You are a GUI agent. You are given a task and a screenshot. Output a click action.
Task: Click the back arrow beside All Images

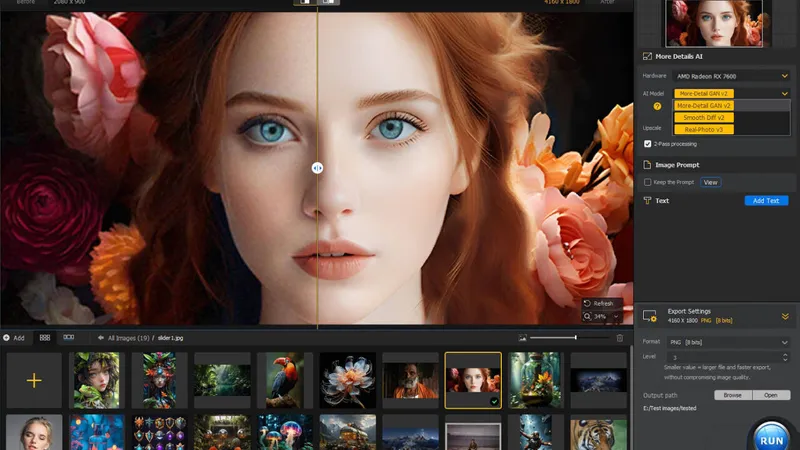[x=101, y=338]
